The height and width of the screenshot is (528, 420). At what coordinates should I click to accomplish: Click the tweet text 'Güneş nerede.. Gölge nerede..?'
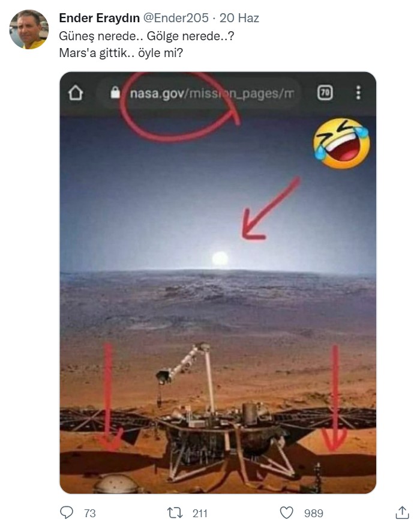tap(146, 35)
